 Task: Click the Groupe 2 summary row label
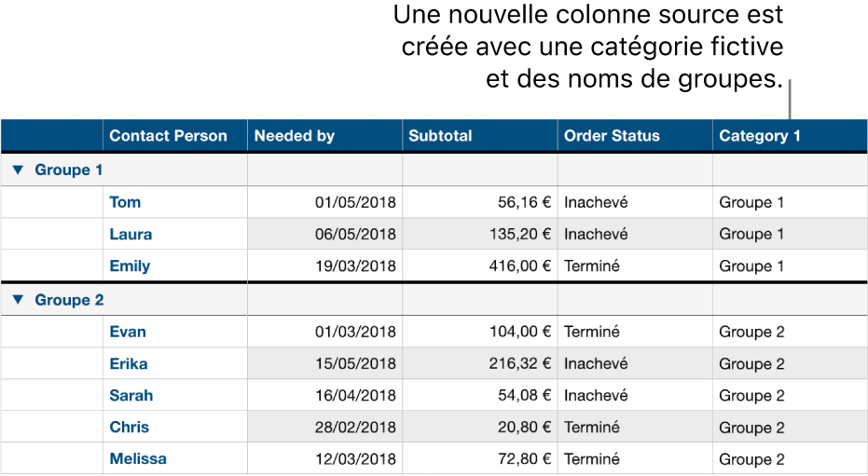pyautogui.click(x=69, y=301)
